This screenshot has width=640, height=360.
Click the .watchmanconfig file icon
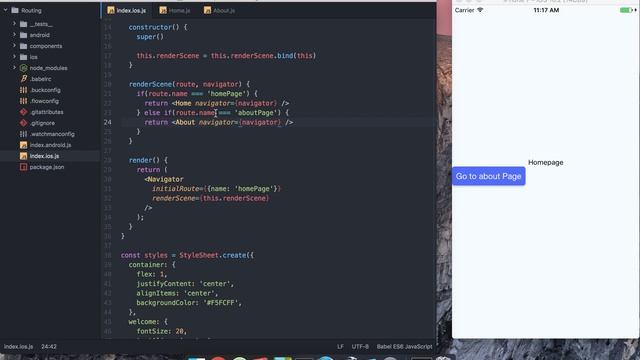tap(24, 134)
